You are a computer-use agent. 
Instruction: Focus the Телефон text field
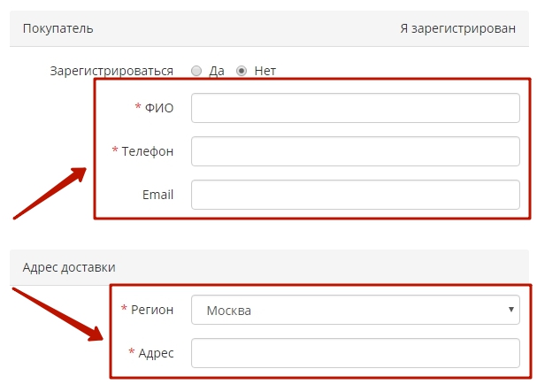click(355, 151)
